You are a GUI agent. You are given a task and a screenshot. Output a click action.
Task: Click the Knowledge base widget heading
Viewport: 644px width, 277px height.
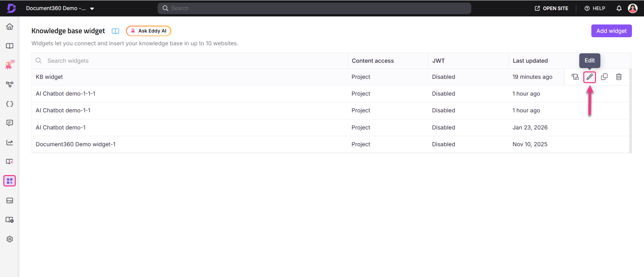coord(68,31)
